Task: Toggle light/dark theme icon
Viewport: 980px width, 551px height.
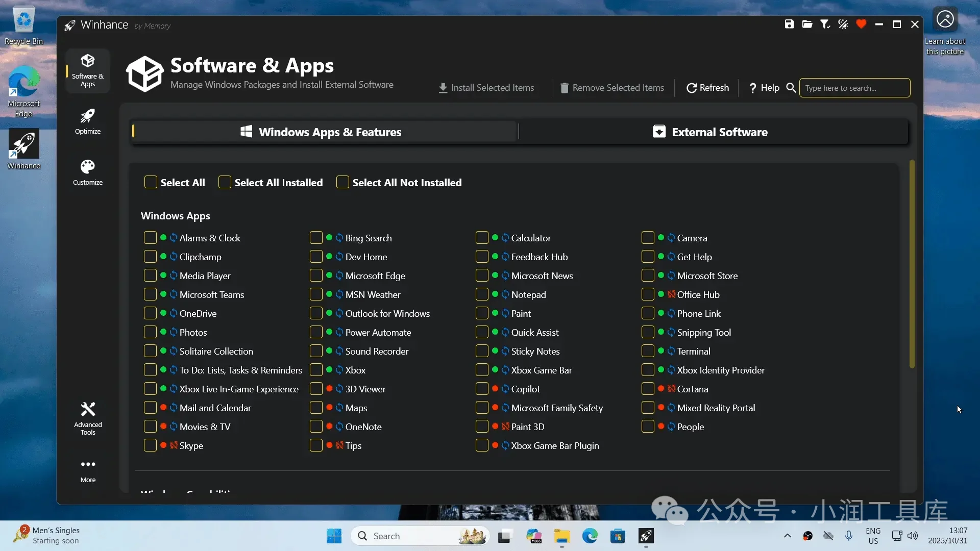Action: pos(843,24)
